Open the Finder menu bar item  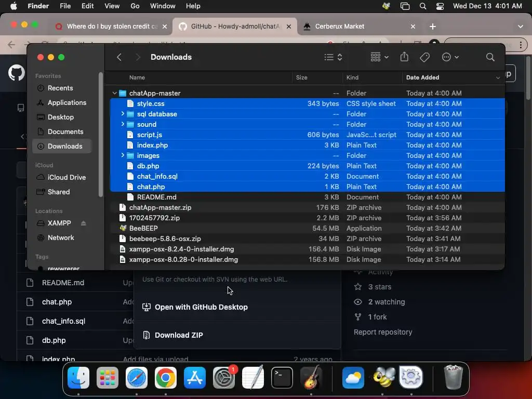(38, 6)
